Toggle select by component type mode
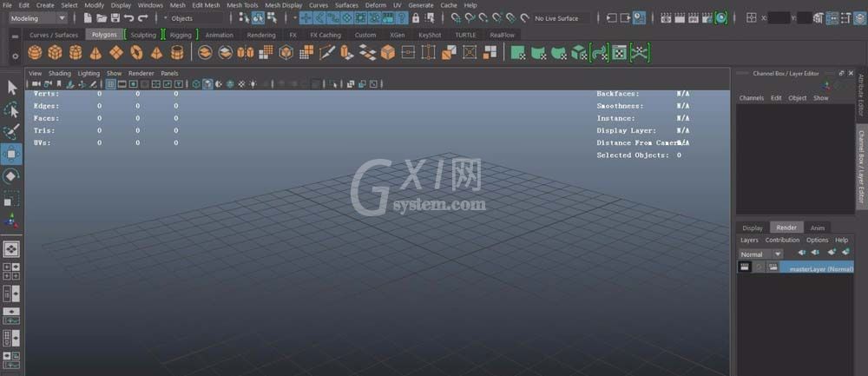Image resolution: width=868 pixels, height=376 pixels. 272,17
